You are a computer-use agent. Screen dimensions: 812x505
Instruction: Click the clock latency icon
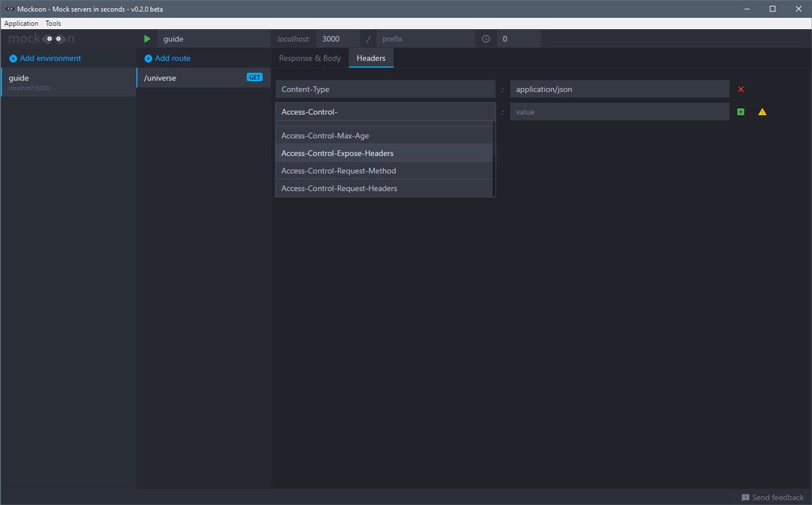(486, 39)
